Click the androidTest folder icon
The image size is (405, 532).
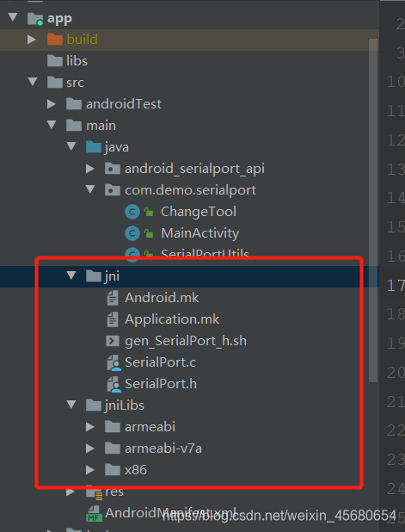74,104
